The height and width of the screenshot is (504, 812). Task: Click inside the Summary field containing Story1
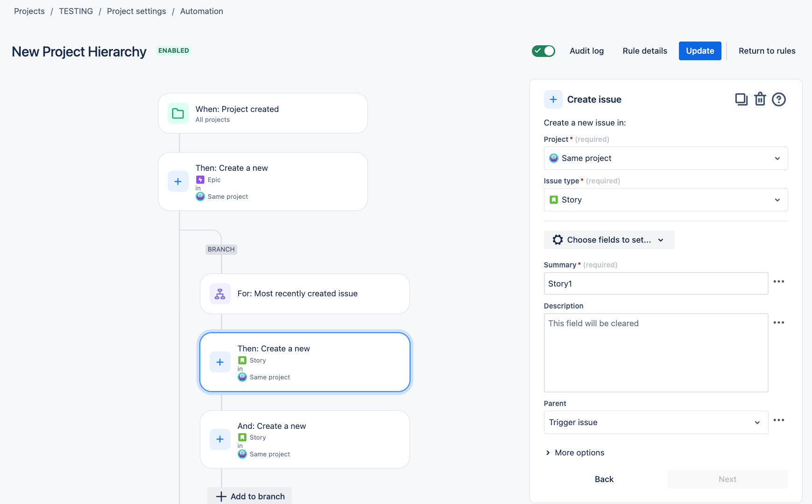point(656,283)
